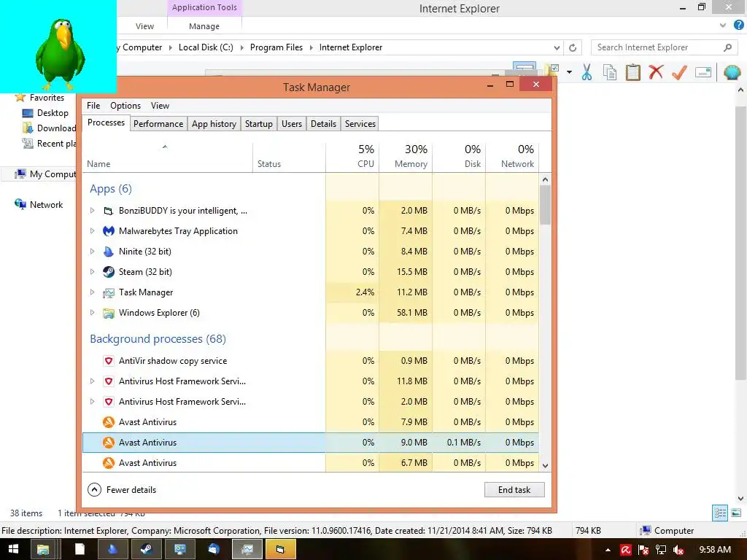Sort processes by the Network column
The width and height of the screenshot is (747, 560).
click(x=513, y=157)
